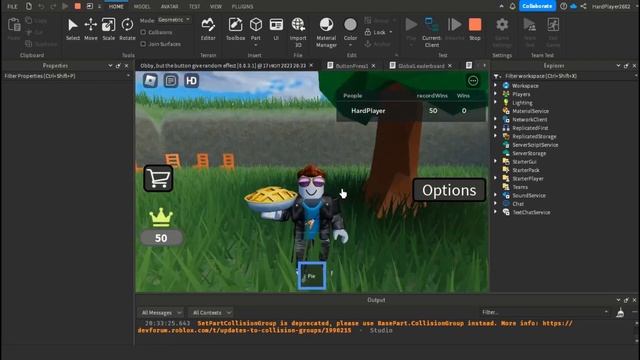Image resolution: width=640 pixels, height=360 pixels.
Task: Switch to the TEST ribbon tab
Action: 194,7
